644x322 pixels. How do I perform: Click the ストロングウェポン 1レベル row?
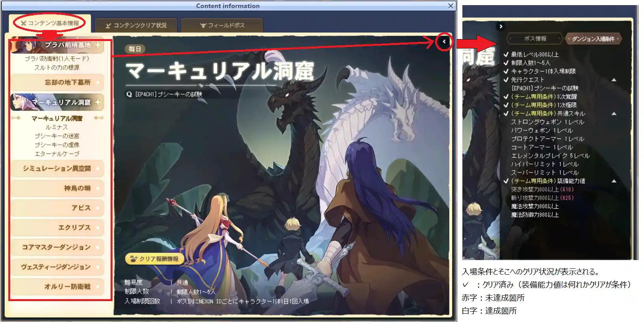click(548, 122)
